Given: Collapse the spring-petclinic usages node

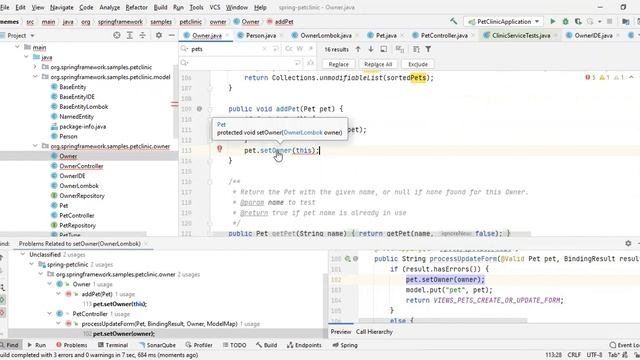Looking at the screenshot, I should (31, 264).
